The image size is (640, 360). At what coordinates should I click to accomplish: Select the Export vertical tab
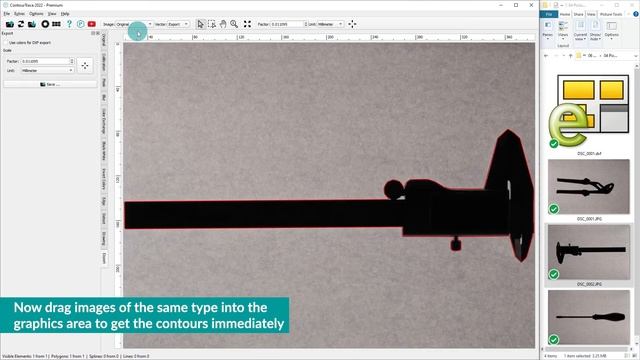point(104,258)
